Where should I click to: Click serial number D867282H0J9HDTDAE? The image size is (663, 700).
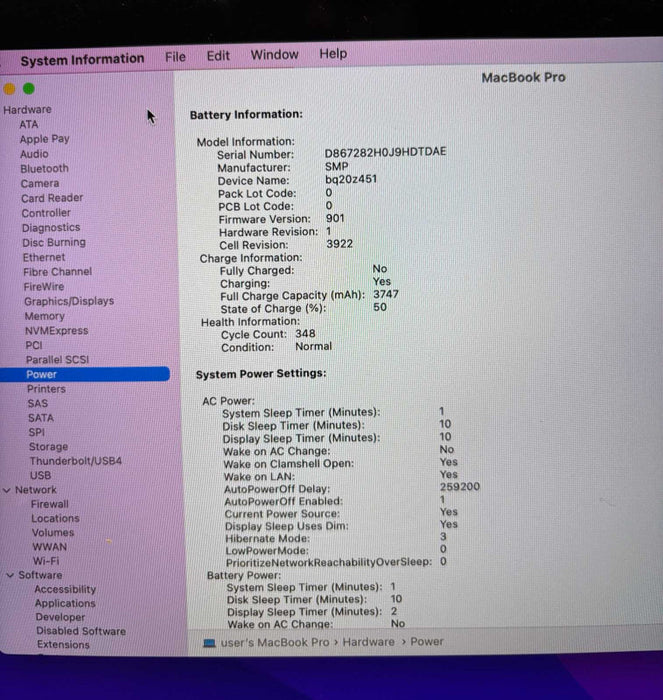click(x=385, y=152)
